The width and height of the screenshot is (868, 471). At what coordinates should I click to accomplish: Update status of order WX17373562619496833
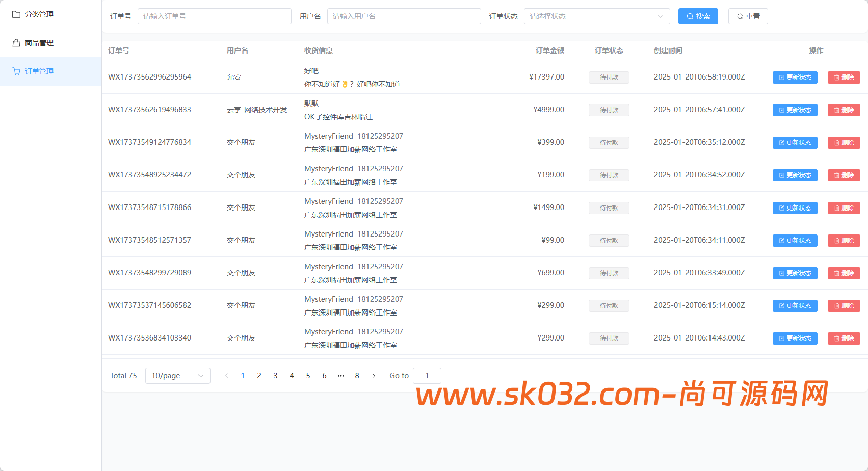[795, 110]
